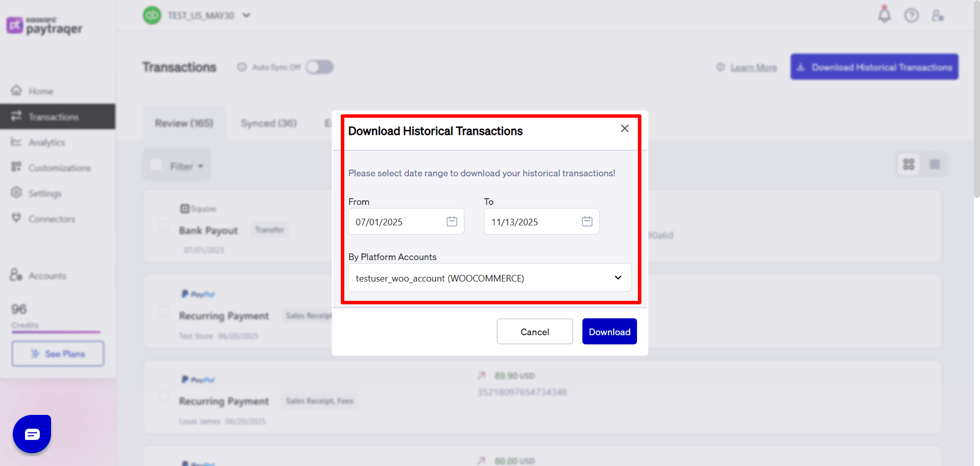Image resolution: width=980 pixels, height=466 pixels.
Task: Check the Bank Payout transaction checkbox
Action: click(x=164, y=226)
